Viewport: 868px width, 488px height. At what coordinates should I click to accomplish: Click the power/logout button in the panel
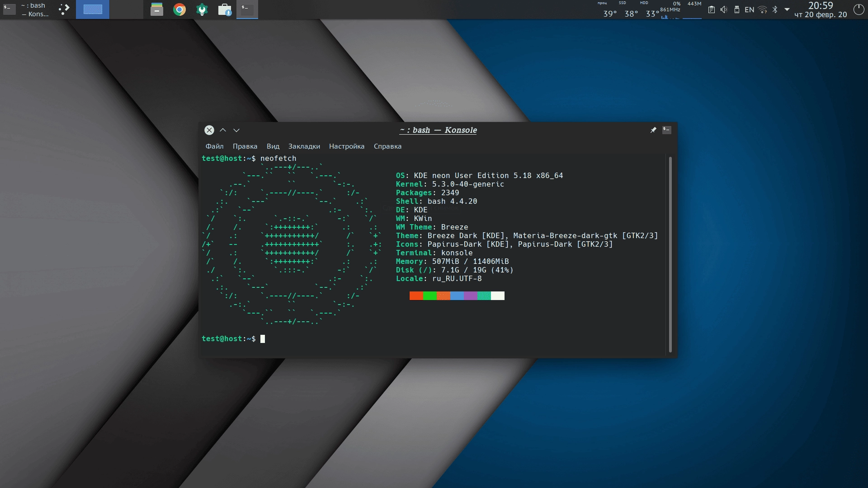pyautogui.click(x=859, y=9)
